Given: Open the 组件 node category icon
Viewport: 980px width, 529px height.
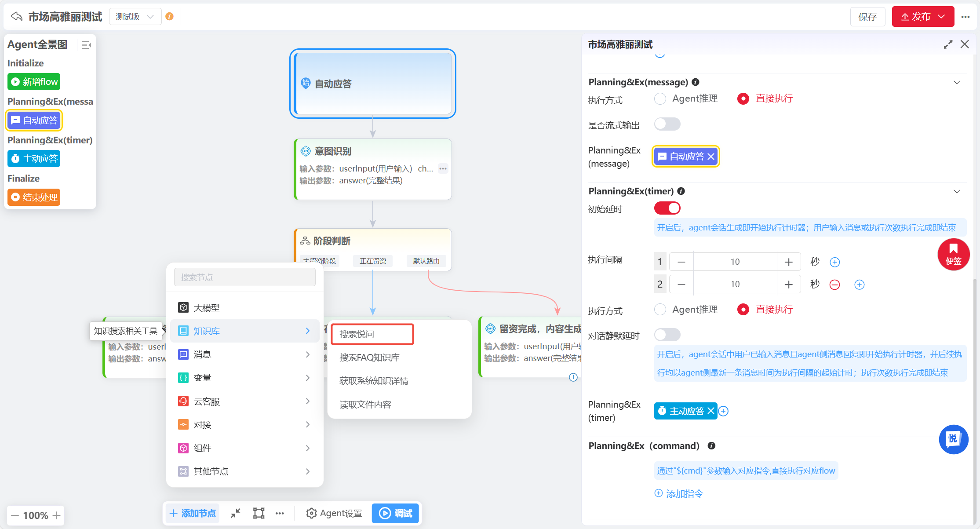Looking at the screenshot, I should 184,448.
